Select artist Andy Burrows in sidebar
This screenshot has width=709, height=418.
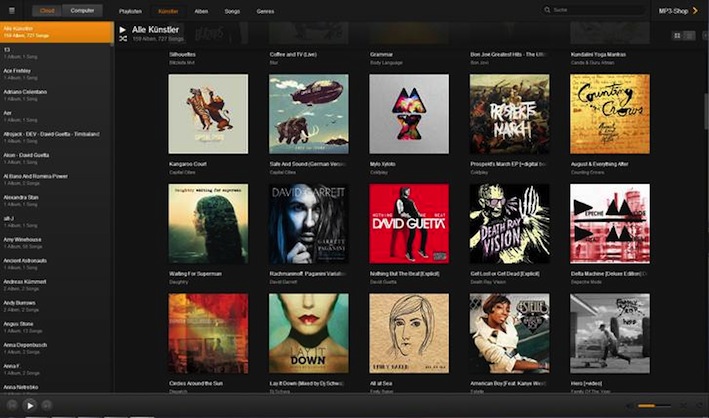click(57, 306)
